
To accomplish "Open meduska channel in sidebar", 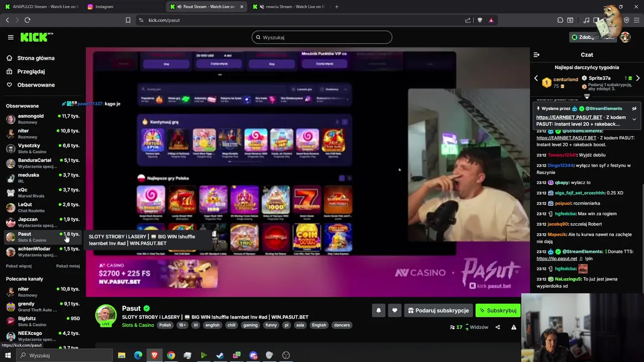I will coord(43,178).
